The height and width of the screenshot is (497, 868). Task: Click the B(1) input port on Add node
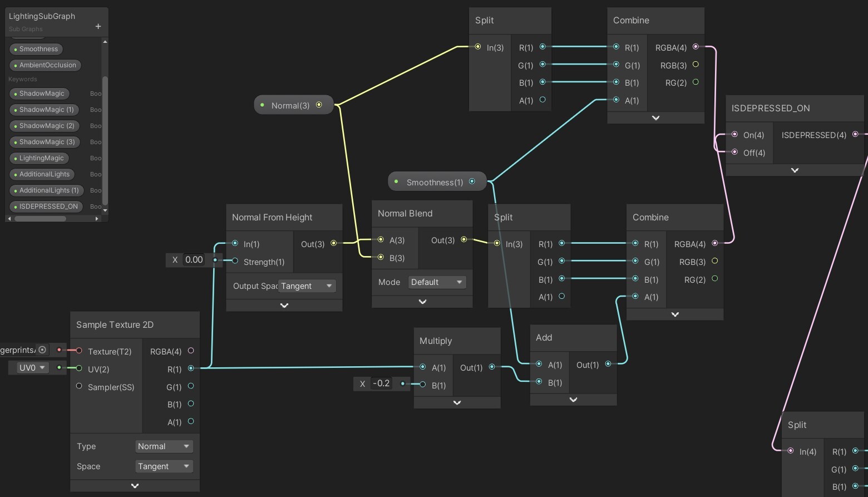[539, 382]
